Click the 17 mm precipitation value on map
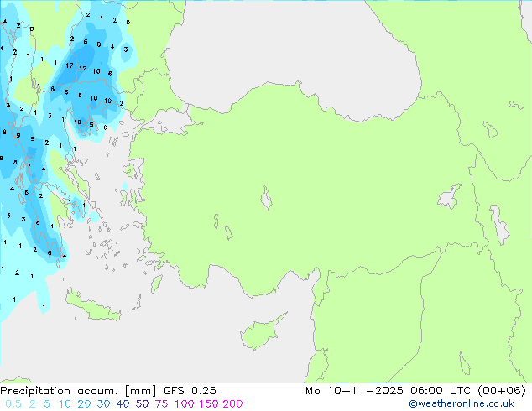The image size is (532, 411). [70, 65]
